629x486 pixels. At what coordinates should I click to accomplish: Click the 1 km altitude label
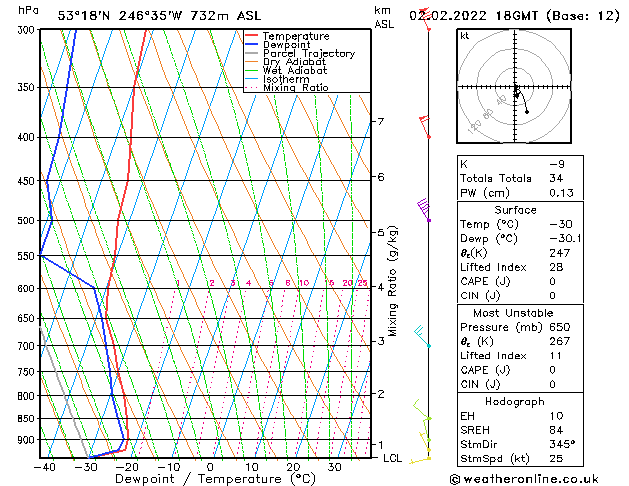tap(381, 445)
